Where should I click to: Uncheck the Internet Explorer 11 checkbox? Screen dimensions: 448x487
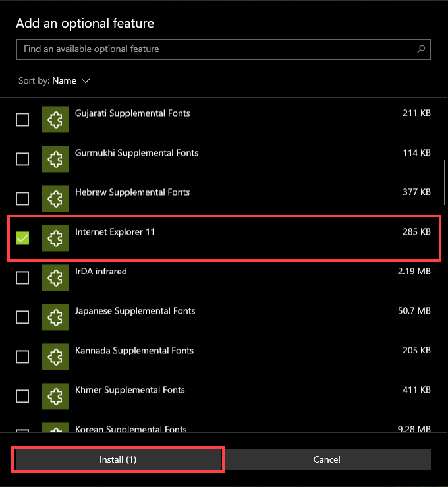pos(22,238)
